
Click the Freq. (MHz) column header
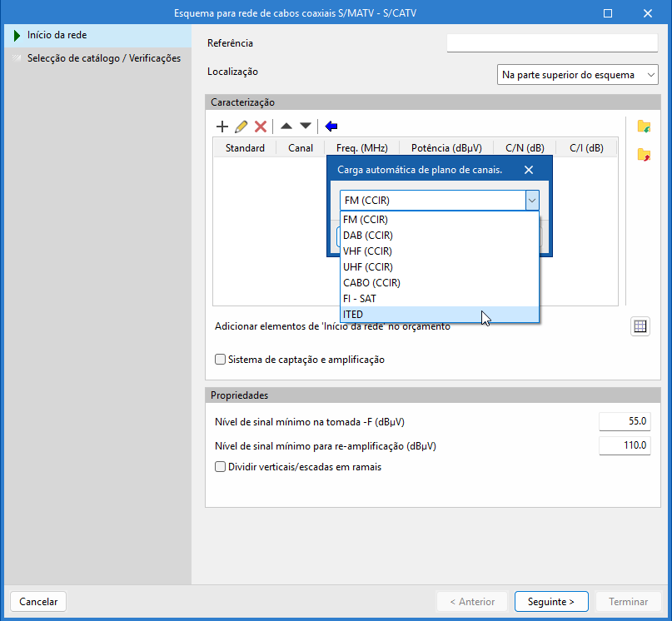click(362, 148)
